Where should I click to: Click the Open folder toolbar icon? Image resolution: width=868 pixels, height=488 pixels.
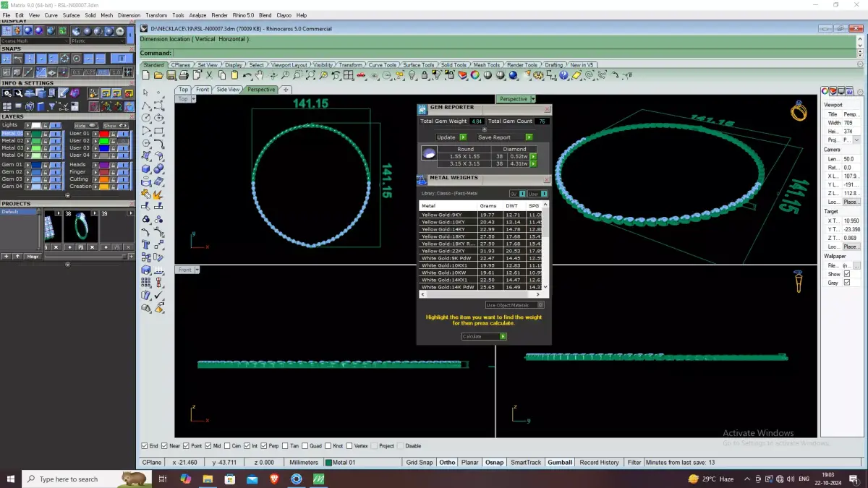coord(158,75)
